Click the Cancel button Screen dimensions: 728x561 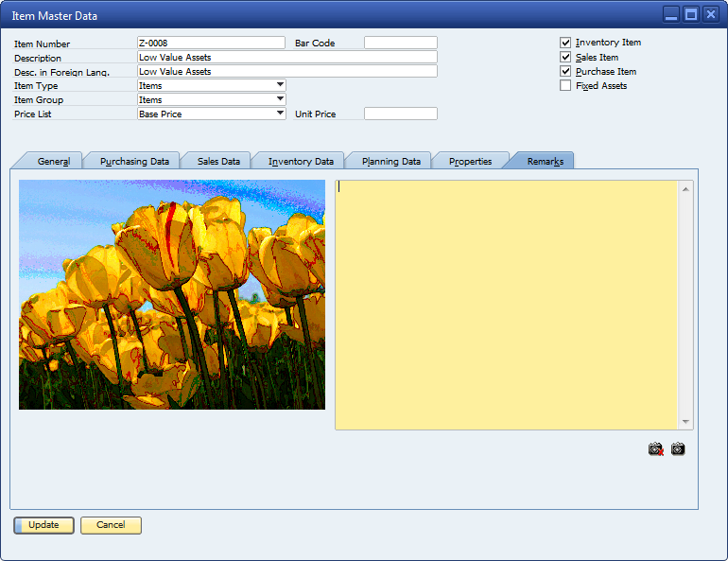click(x=111, y=525)
